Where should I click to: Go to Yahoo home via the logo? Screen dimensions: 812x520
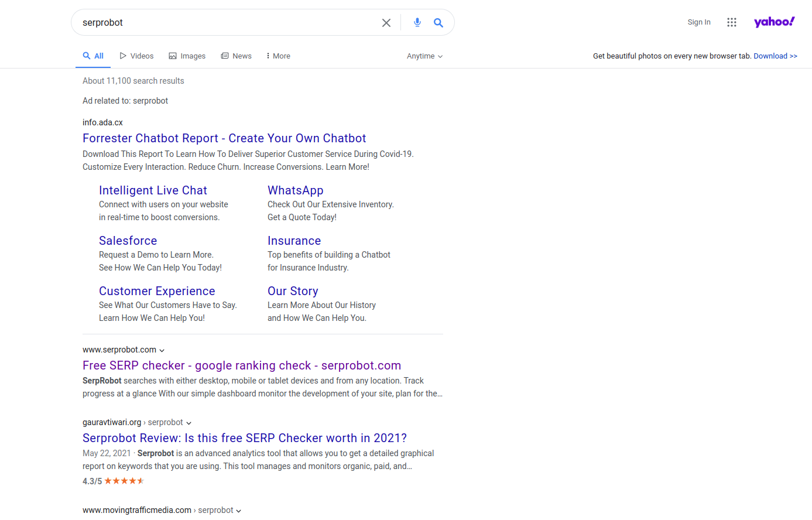click(x=774, y=22)
